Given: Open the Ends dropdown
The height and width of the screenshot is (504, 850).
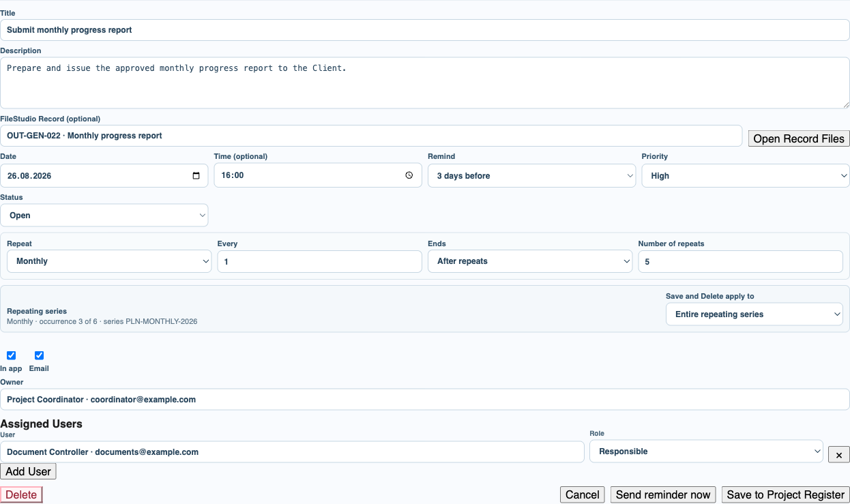Looking at the screenshot, I should click(x=530, y=261).
